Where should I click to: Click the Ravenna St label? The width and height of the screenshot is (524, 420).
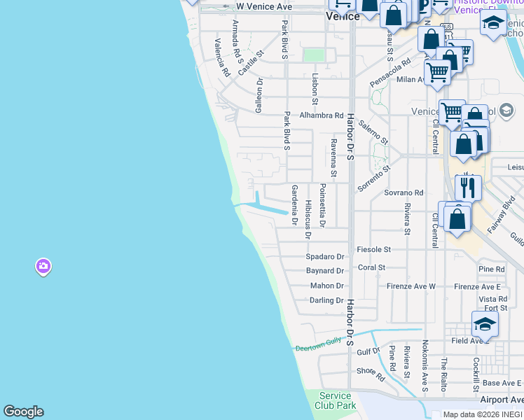(333, 158)
